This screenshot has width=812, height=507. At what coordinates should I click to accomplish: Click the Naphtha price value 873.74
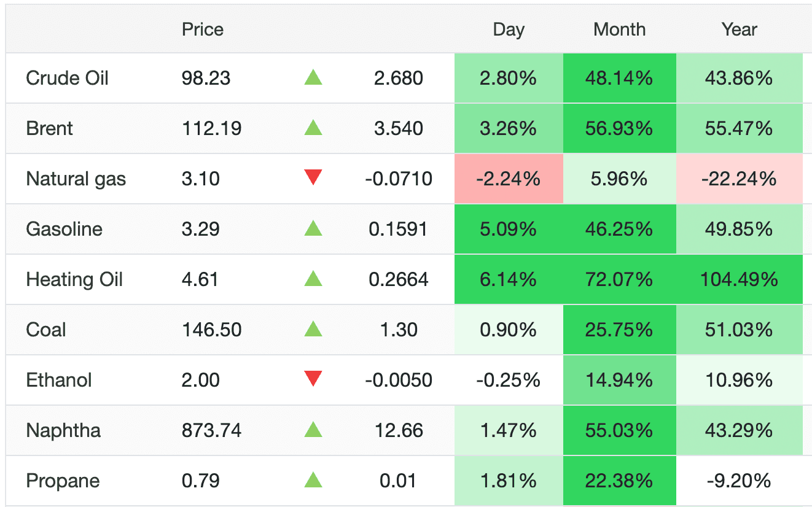pyautogui.click(x=211, y=430)
